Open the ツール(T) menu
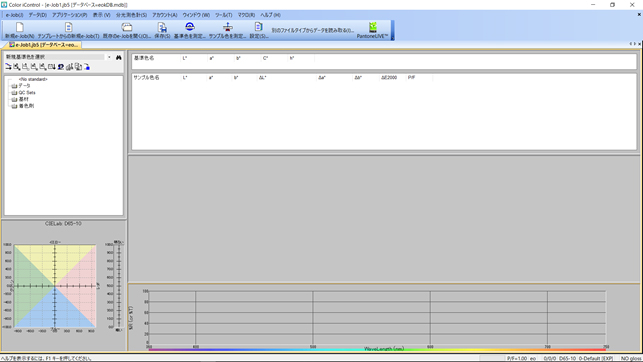This screenshot has width=643, height=362. point(223,15)
